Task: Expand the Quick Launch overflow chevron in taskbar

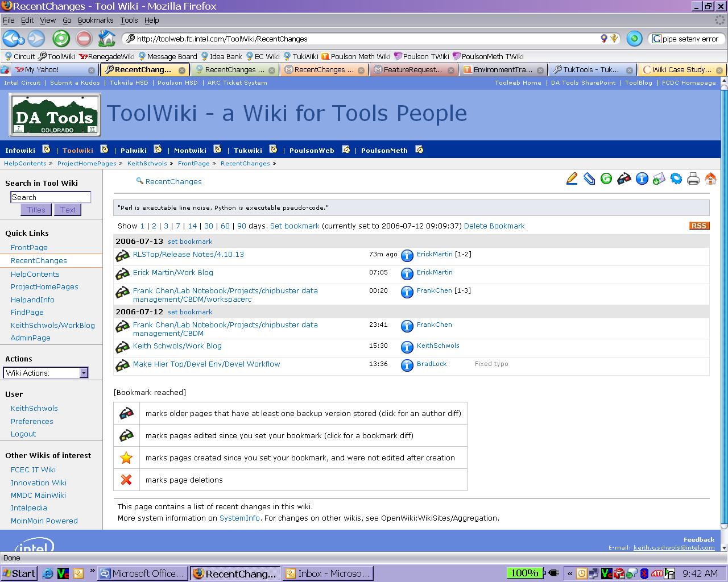Action: pyautogui.click(x=92, y=571)
